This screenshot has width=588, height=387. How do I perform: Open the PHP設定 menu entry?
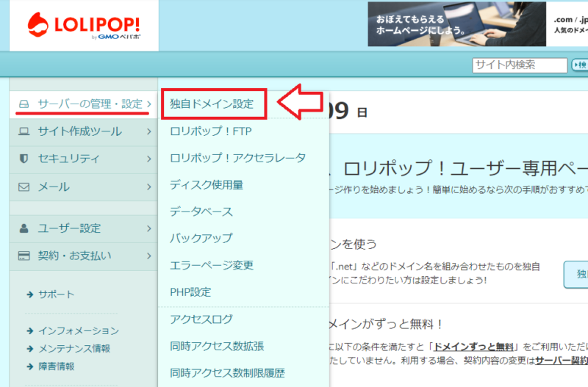(190, 292)
